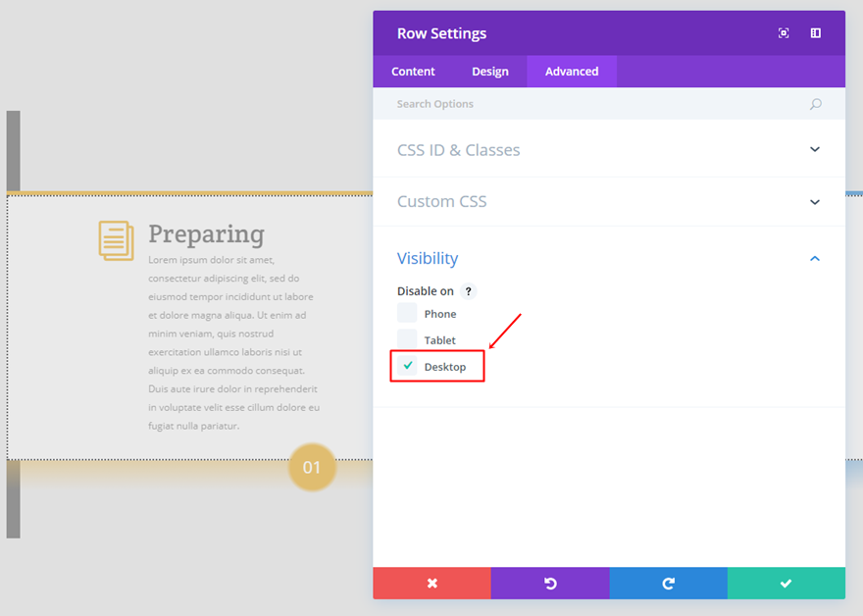Screen dimensions: 863x616
Task: Enable the Tablet checkbox
Action: (407, 339)
